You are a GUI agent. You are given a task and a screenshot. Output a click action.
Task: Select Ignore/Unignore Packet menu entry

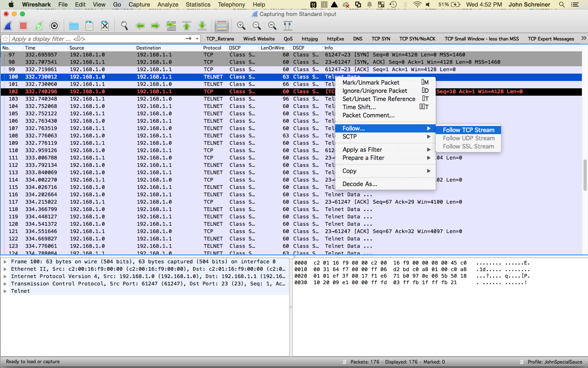[x=385, y=91]
